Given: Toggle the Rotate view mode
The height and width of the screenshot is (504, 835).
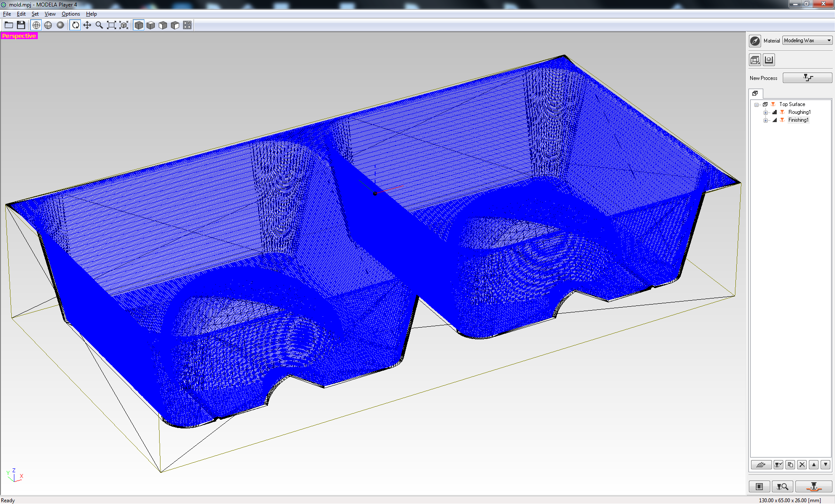Looking at the screenshot, I should click(x=75, y=25).
